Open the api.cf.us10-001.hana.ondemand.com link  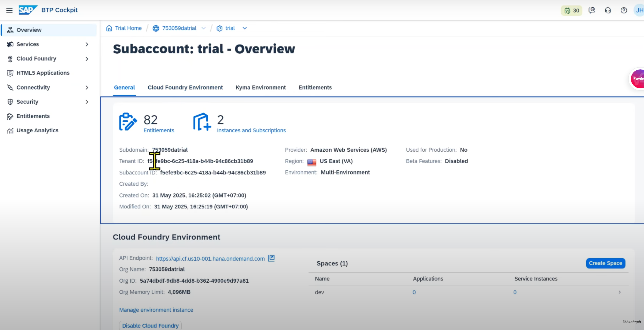210,259
